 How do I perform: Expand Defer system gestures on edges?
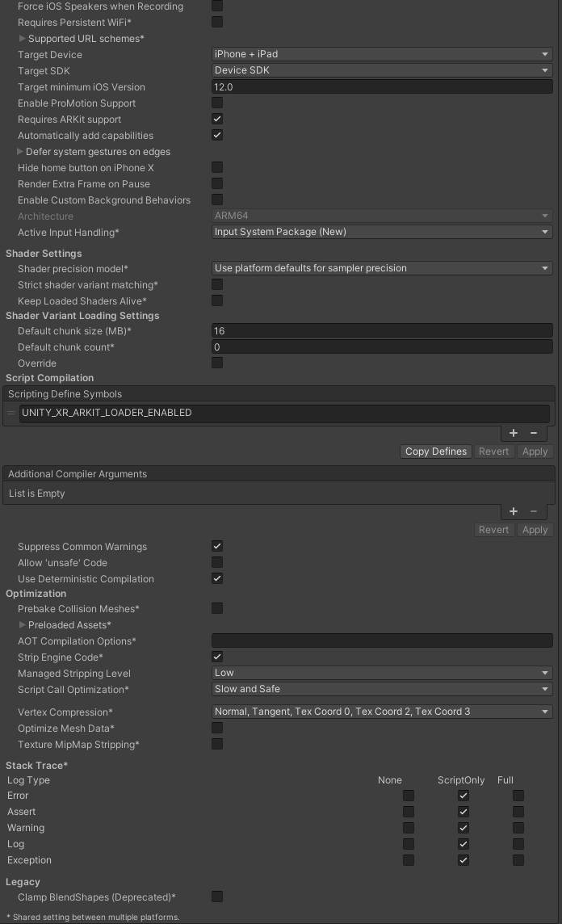[20, 152]
